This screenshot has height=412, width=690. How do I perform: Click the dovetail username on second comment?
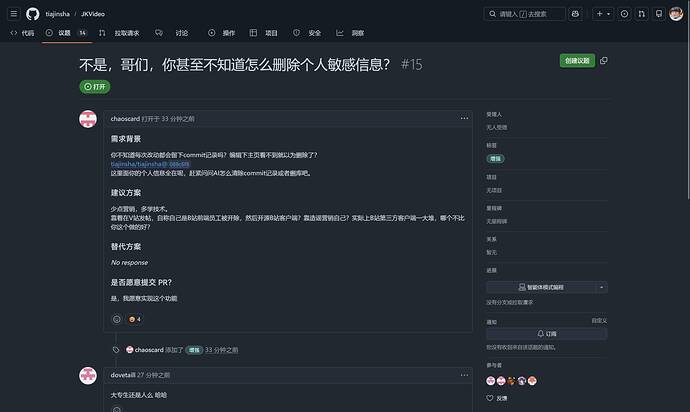click(123, 375)
